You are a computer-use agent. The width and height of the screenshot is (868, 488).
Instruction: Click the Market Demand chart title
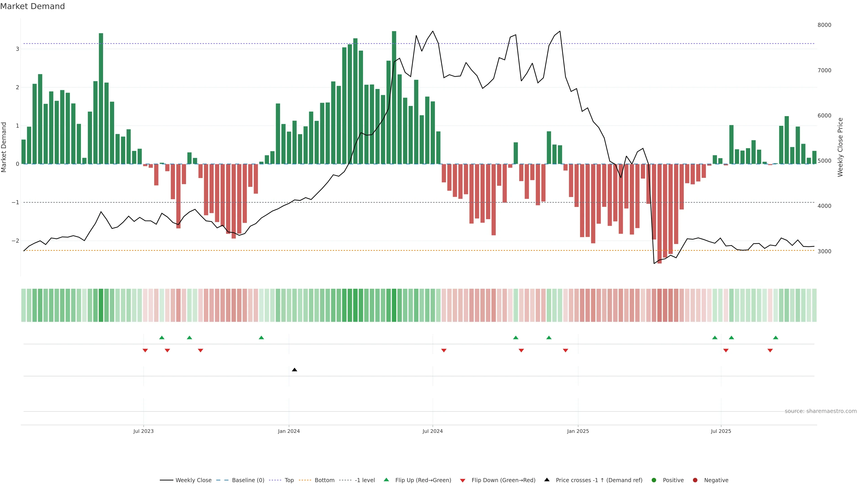click(32, 6)
